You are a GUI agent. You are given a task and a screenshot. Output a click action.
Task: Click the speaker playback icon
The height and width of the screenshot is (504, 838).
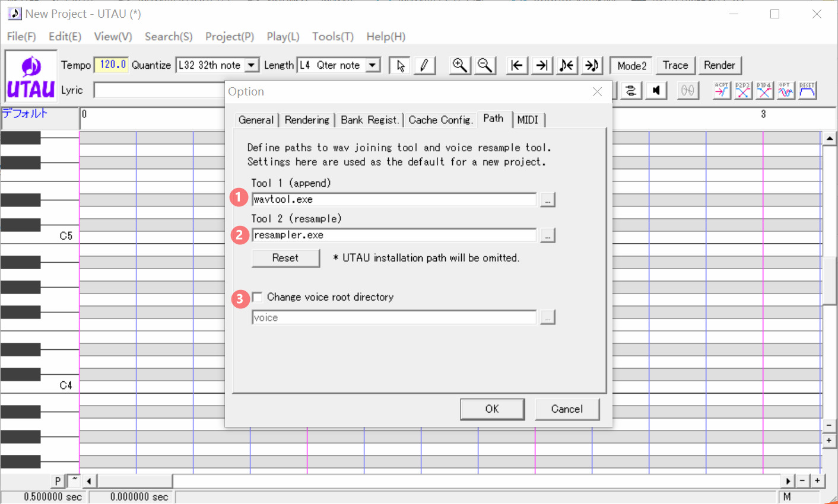coord(656,90)
